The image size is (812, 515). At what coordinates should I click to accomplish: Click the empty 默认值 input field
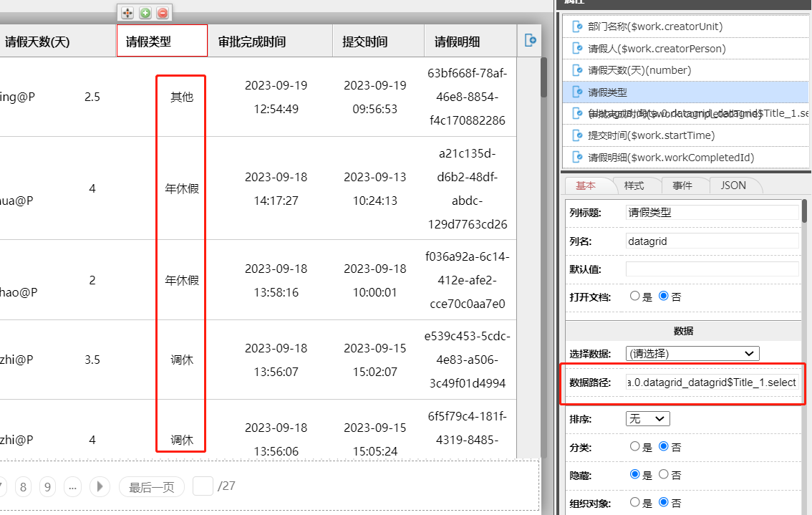[x=712, y=269]
